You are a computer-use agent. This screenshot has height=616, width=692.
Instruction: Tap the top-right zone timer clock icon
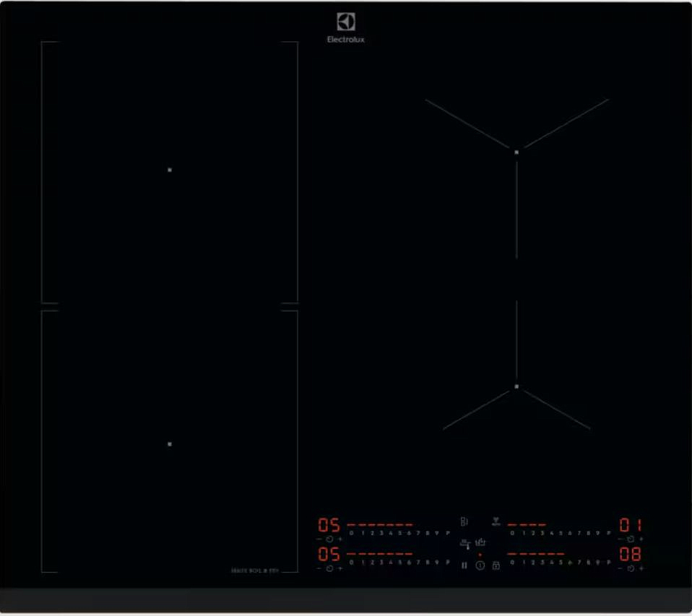(x=630, y=538)
